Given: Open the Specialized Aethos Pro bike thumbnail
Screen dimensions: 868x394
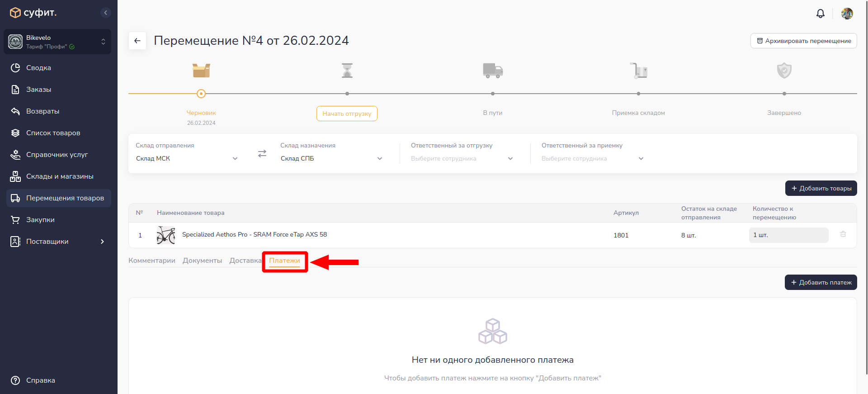Looking at the screenshot, I should (x=166, y=235).
